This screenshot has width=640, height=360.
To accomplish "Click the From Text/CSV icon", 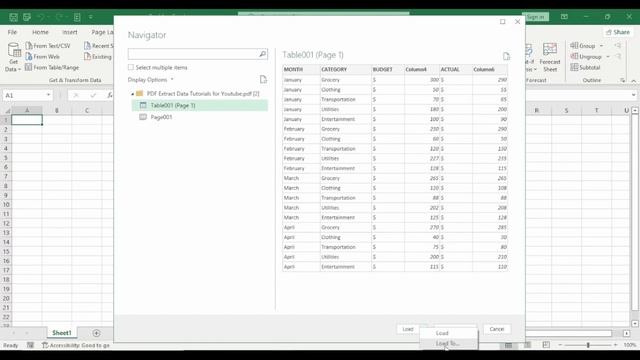I will [x=29, y=46].
